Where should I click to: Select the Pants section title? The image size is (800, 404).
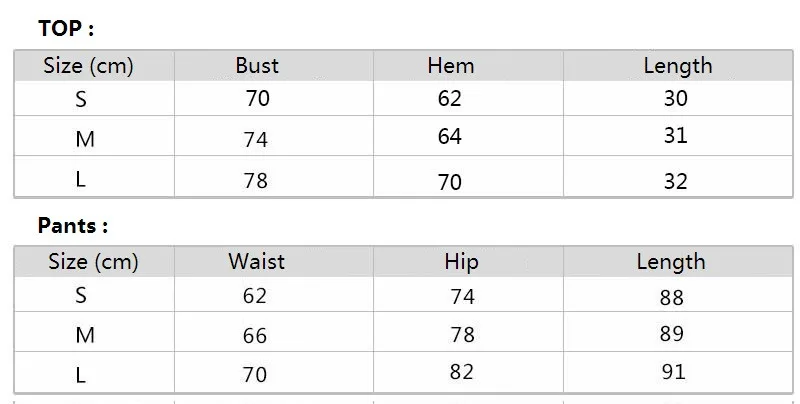tap(73, 225)
